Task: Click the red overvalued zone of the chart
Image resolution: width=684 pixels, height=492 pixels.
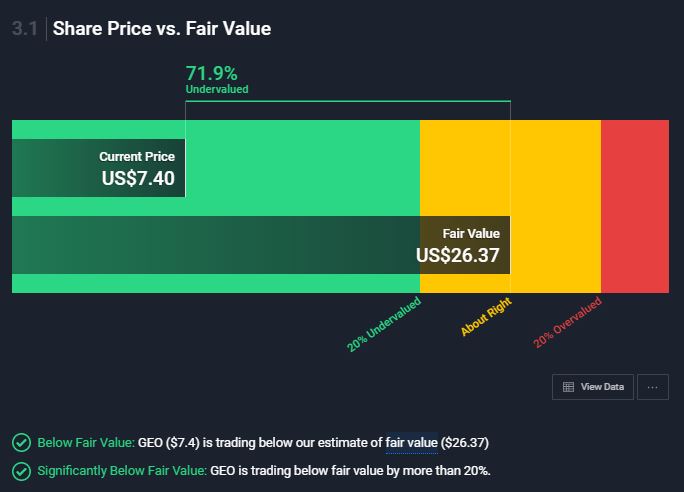Action: (634, 206)
